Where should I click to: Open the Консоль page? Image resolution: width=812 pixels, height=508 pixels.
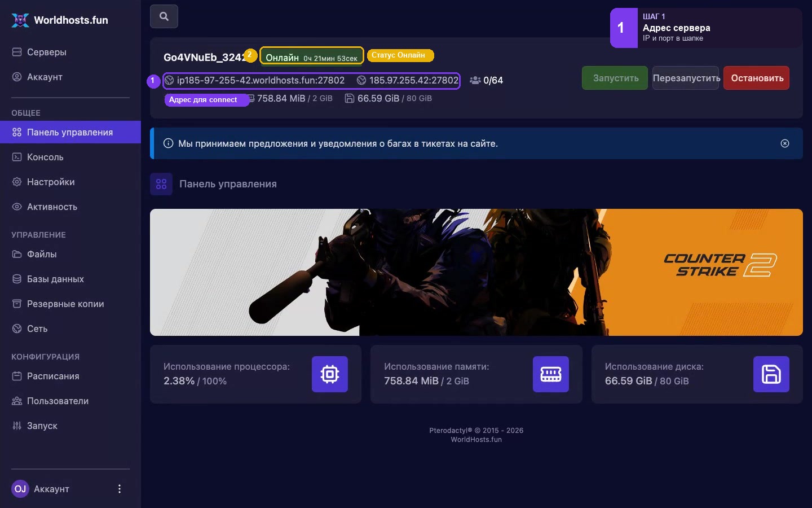click(x=70, y=157)
